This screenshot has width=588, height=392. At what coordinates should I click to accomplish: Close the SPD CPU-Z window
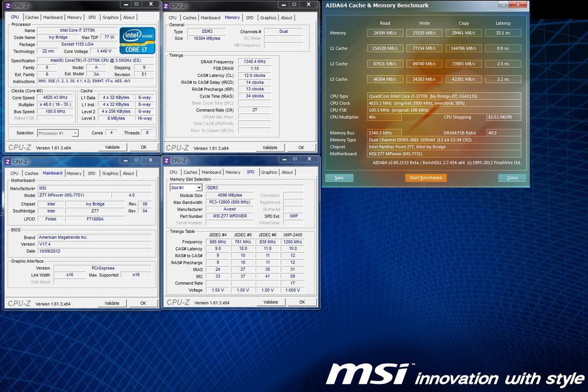tap(310, 159)
